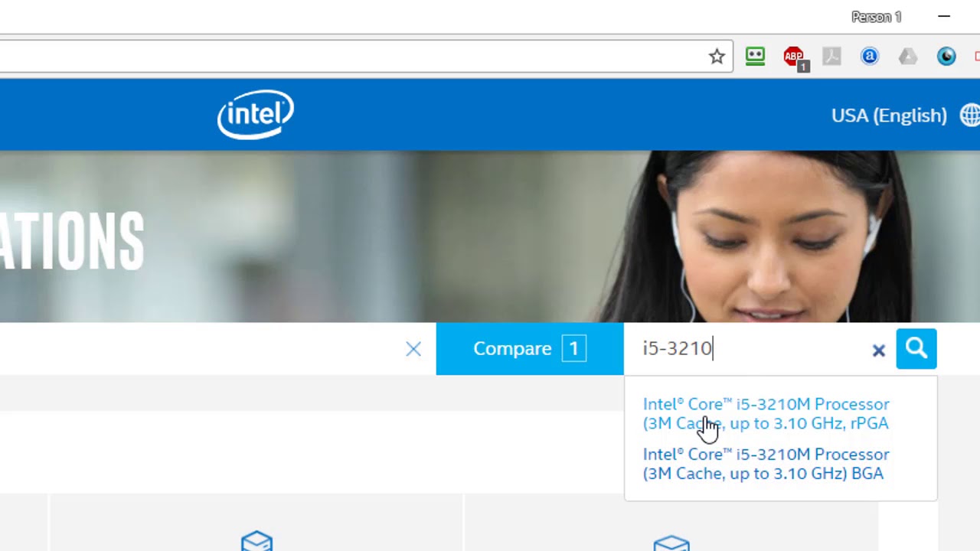Dismiss the bar with the light blue X
Image resolution: width=980 pixels, height=551 pixels.
(413, 349)
